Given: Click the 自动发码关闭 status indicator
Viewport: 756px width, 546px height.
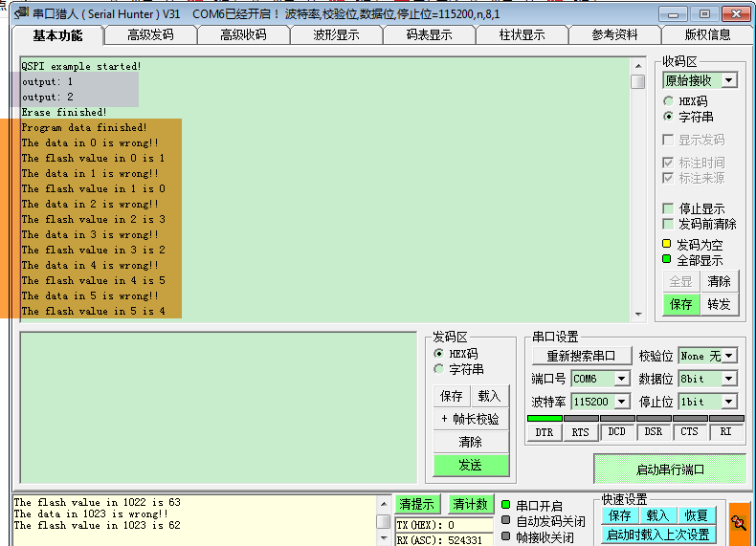Looking at the screenshot, I should point(506,520).
